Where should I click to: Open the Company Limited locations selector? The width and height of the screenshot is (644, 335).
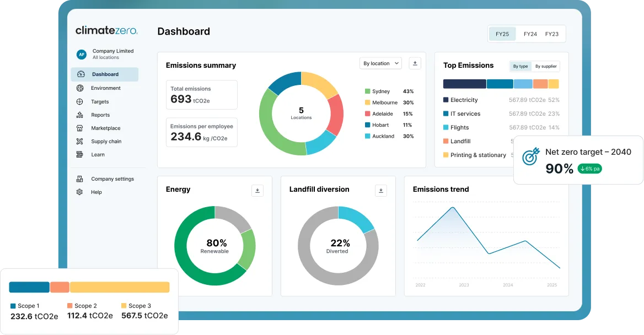[105, 54]
